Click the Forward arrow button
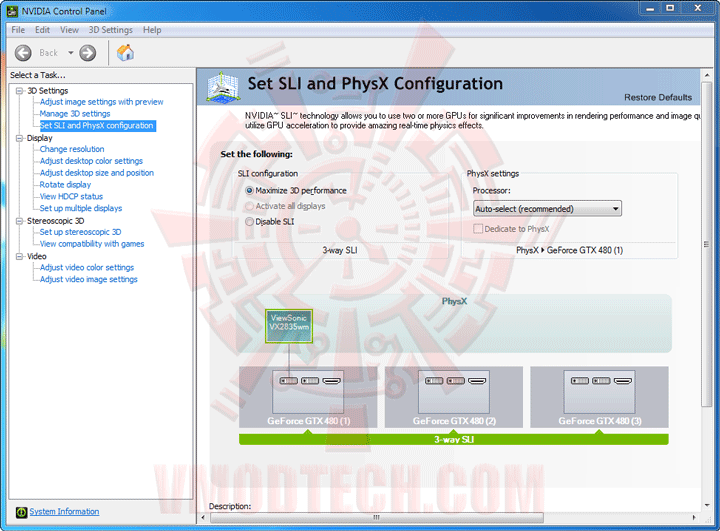This screenshot has height=531, width=720. [87, 53]
